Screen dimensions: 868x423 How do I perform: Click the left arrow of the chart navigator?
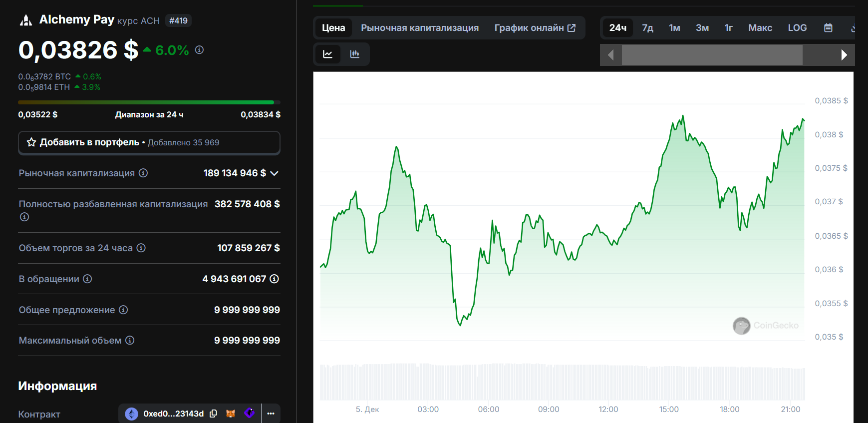click(610, 55)
